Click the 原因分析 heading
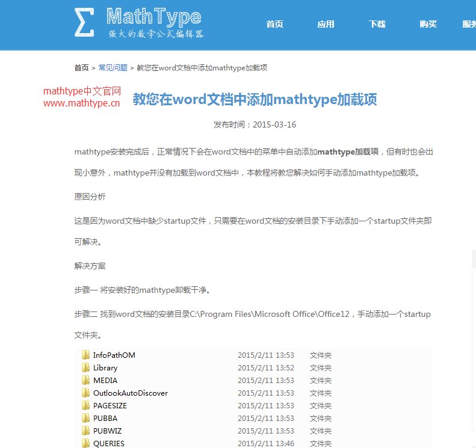Screen dimensions: 476x448 (90, 197)
